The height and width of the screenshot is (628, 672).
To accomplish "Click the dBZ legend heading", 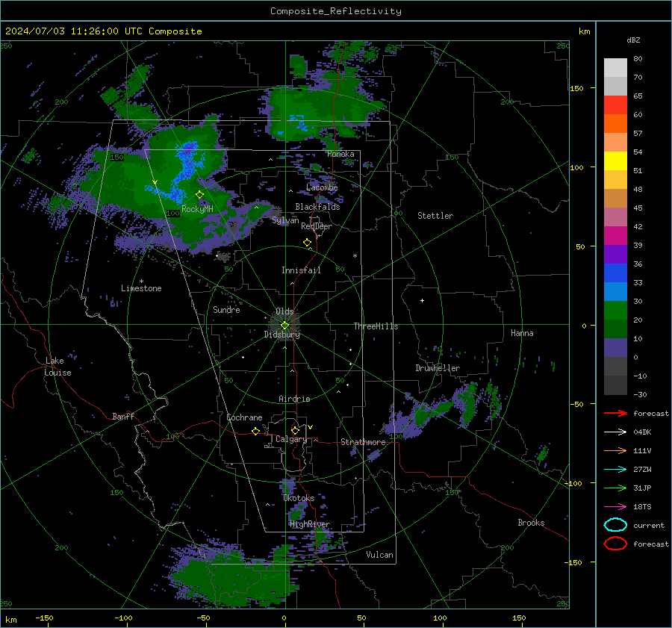I will (x=633, y=40).
